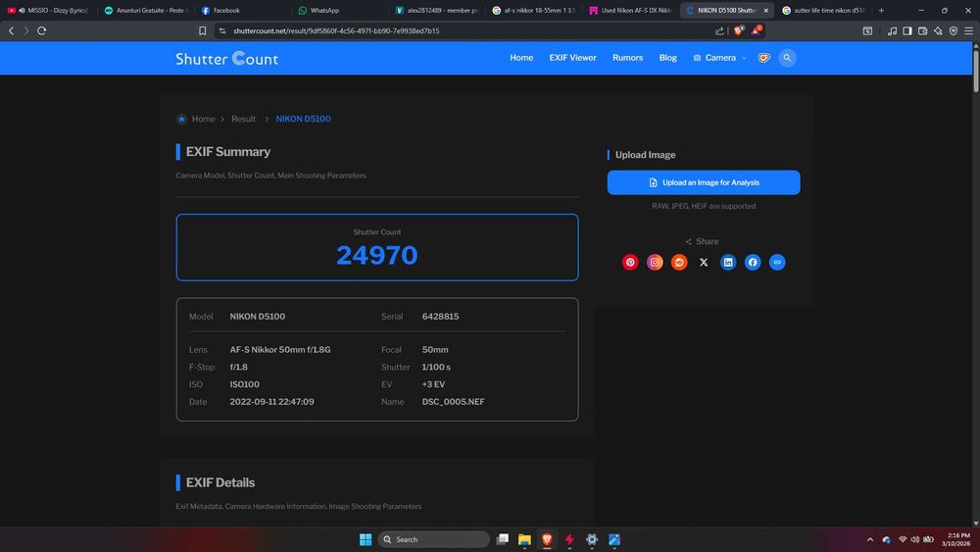The width and height of the screenshot is (980, 552).
Task: Switch to Used Nikon AF-S DX tab
Action: pos(630,10)
